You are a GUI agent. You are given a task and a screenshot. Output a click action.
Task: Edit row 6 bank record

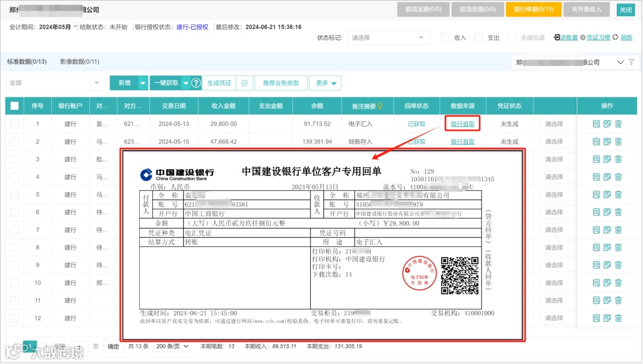(607, 212)
